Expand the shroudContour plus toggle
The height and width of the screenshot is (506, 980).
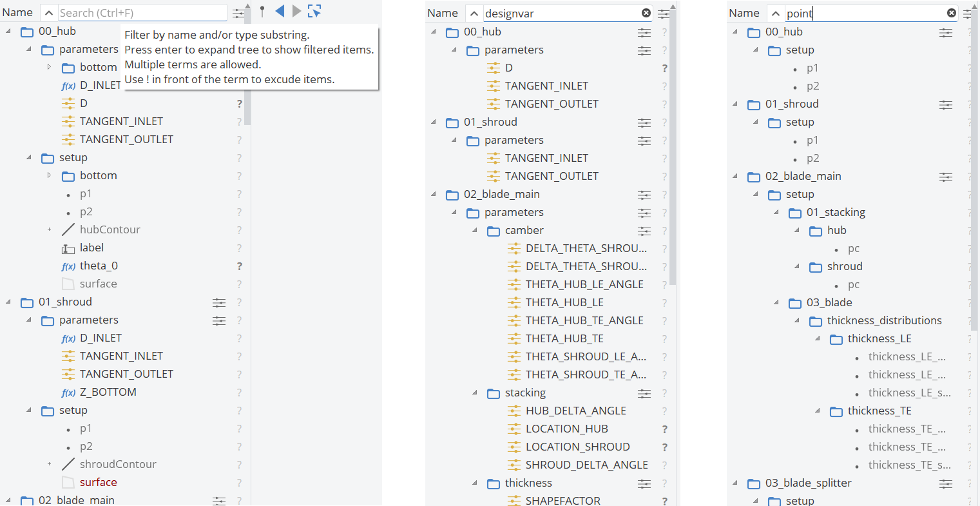click(x=49, y=464)
